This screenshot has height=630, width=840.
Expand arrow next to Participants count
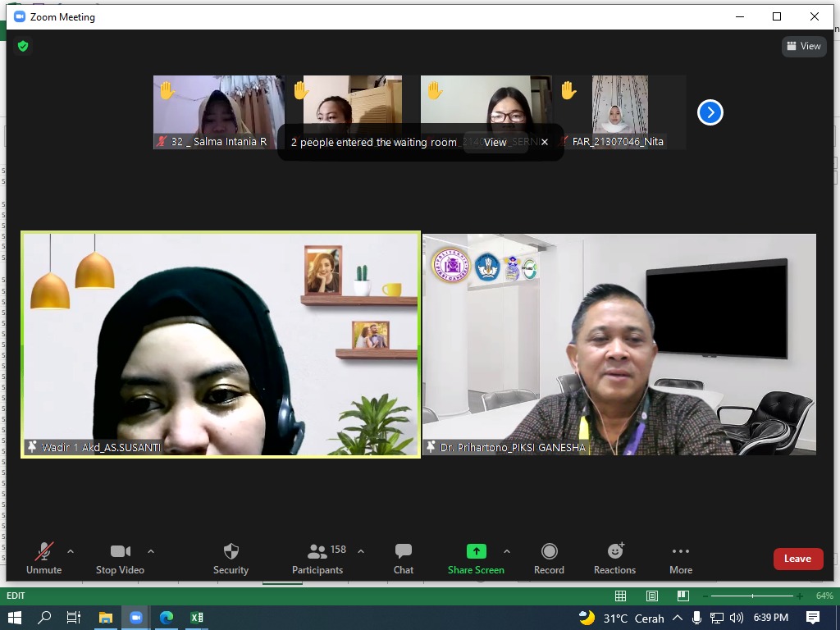click(x=361, y=551)
